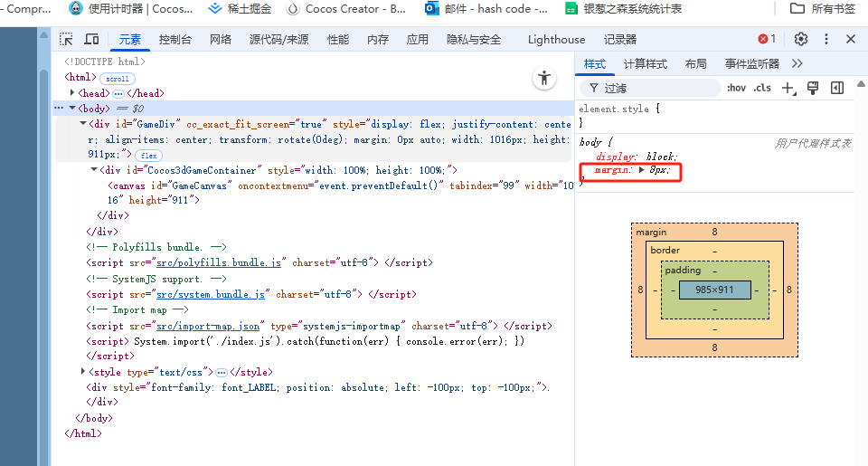Switch to the 控制台 tab
This screenshot has height=466, width=868.
tap(175, 39)
